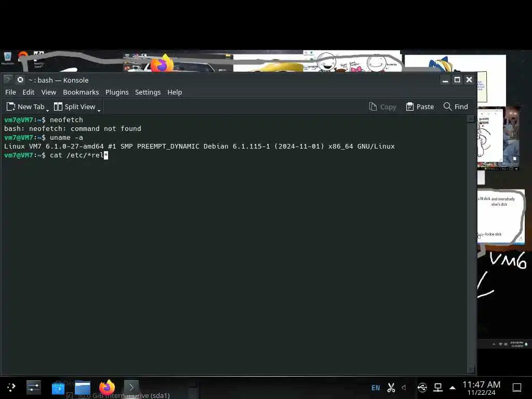Image resolution: width=532 pixels, height=399 pixels.
Task: Click the large Firefox logo behind Konsole
Action: [162, 63]
